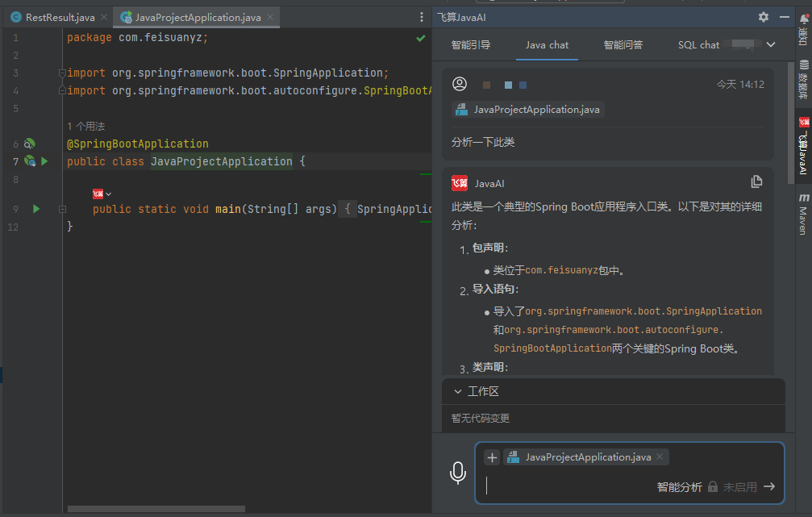Minimize the 飞算JavaAI tool window

pos(785,17)
